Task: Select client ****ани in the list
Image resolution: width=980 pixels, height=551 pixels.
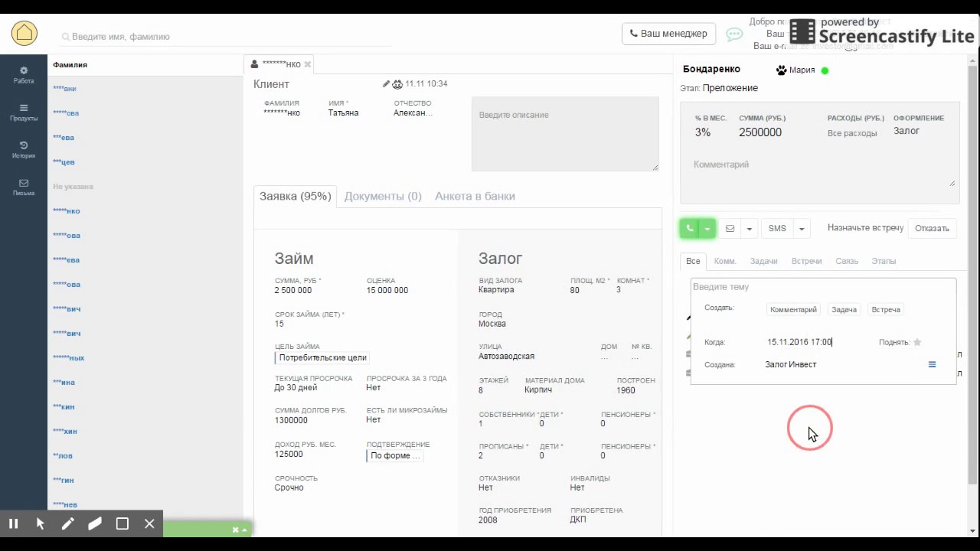Action: point(64,89)
